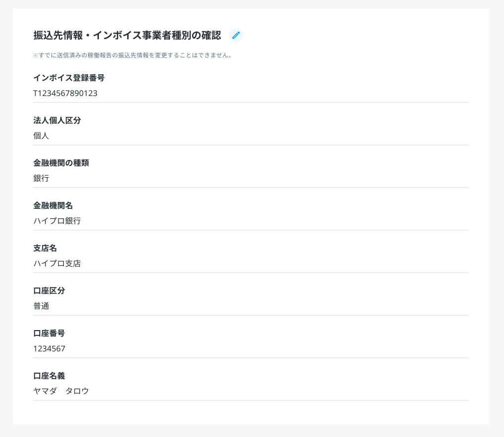Select the heading 振込先情報・インボイス事業者種別の確認
The image size is (504, 437).
(127, 35)
